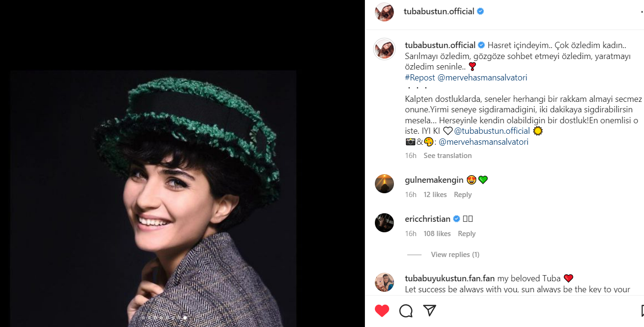Open the more options menu in the header

click(642, 12)
